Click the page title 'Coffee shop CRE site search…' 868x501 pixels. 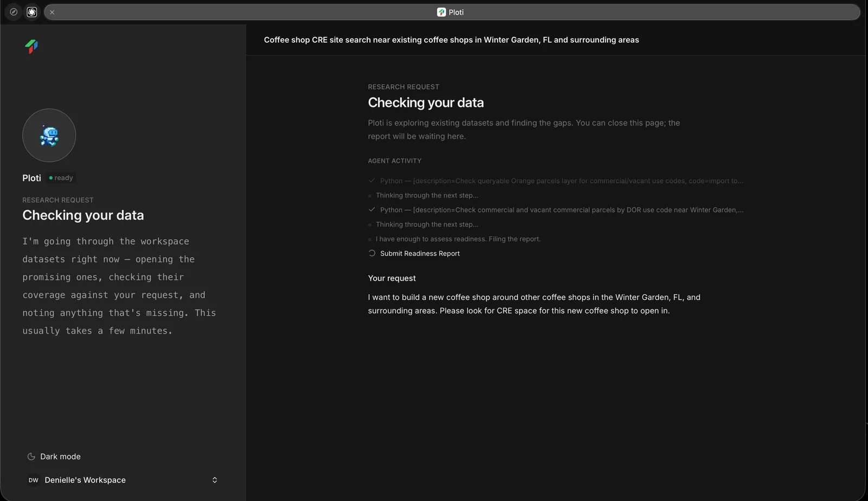pos(451,40)
